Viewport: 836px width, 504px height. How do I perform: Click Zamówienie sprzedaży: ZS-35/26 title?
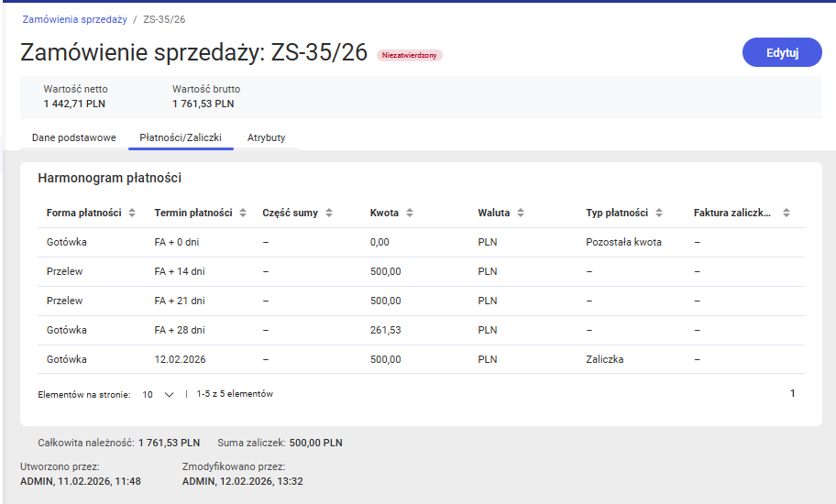point(194,52)
